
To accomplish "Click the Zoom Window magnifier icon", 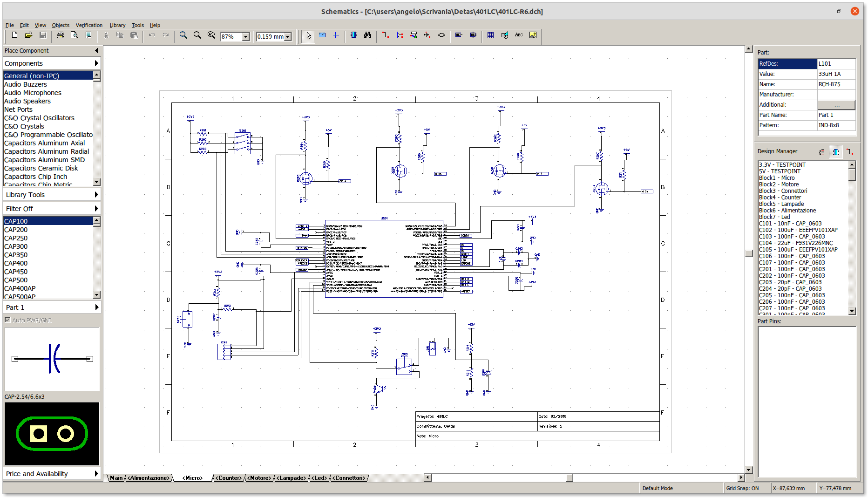I will 211,35.
